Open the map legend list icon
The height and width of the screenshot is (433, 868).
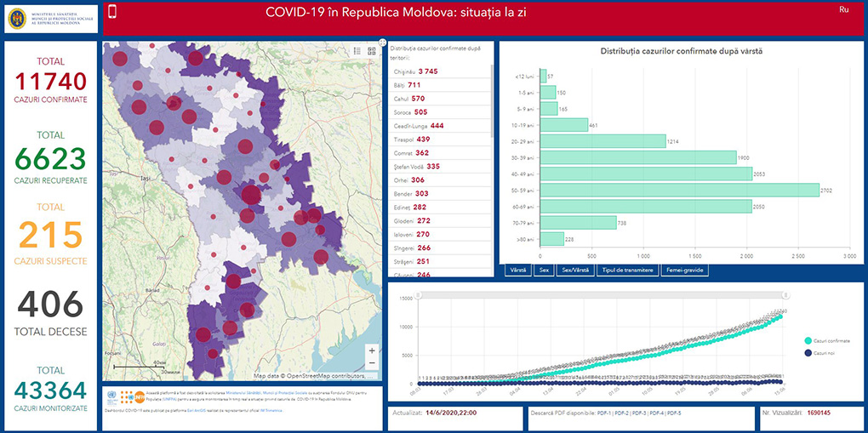[x=358, y=51]
